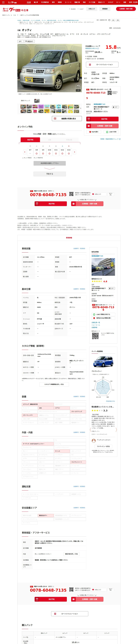
Task: Open お気に入り in header
Action: click(92, 9)
